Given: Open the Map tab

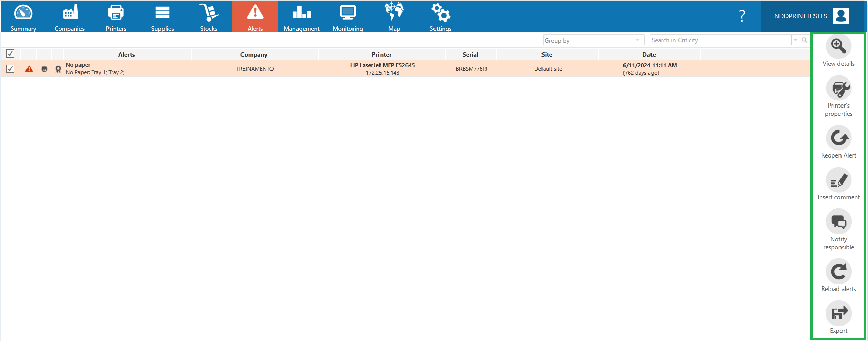Looking at the screenshot, I should [x=394, y=16].
